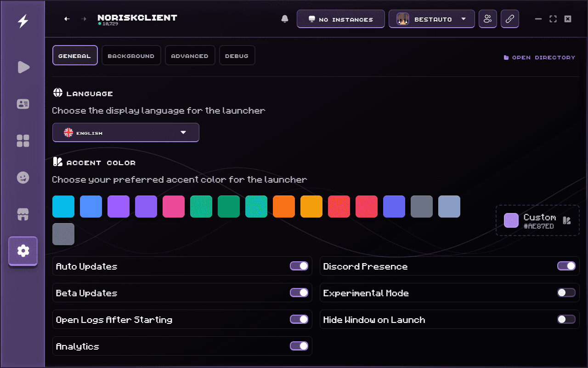Select the gray swatch on second row
The height and width of the screenshot is (368, 588).
coord(63,234)
